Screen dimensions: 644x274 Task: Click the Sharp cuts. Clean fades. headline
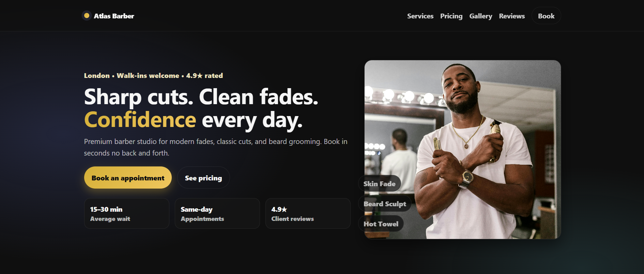(x=201, y=97)
